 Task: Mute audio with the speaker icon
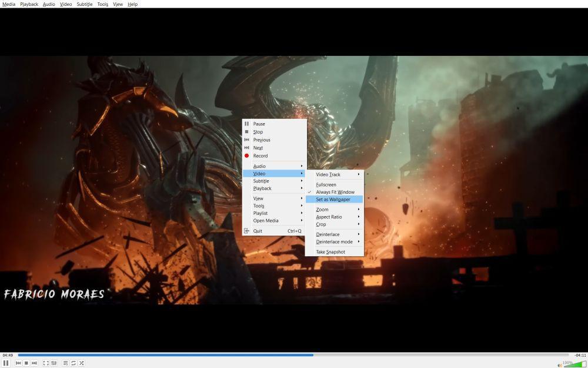click(560, 364)
